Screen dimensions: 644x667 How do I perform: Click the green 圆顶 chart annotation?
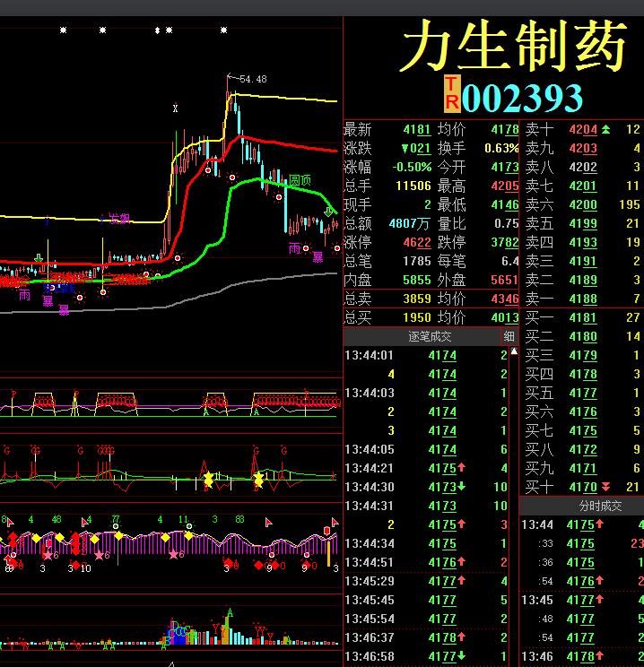pyautogui.click(x=300, y=180)
